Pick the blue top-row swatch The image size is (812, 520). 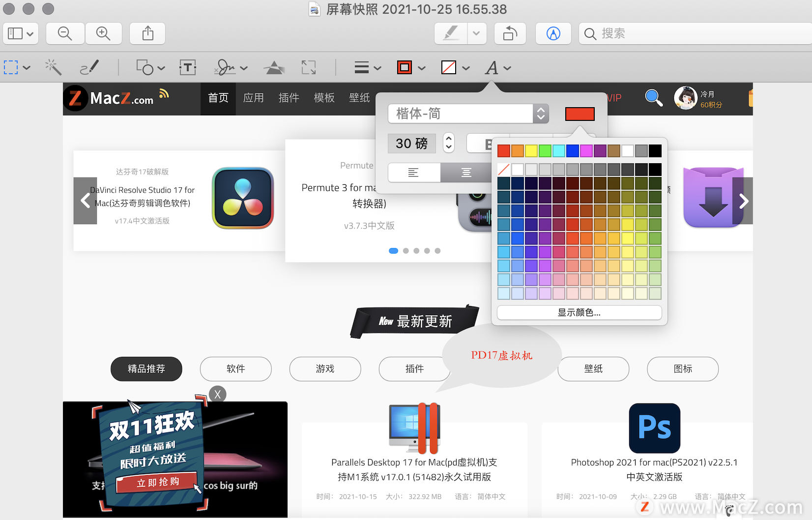(573, 151)
